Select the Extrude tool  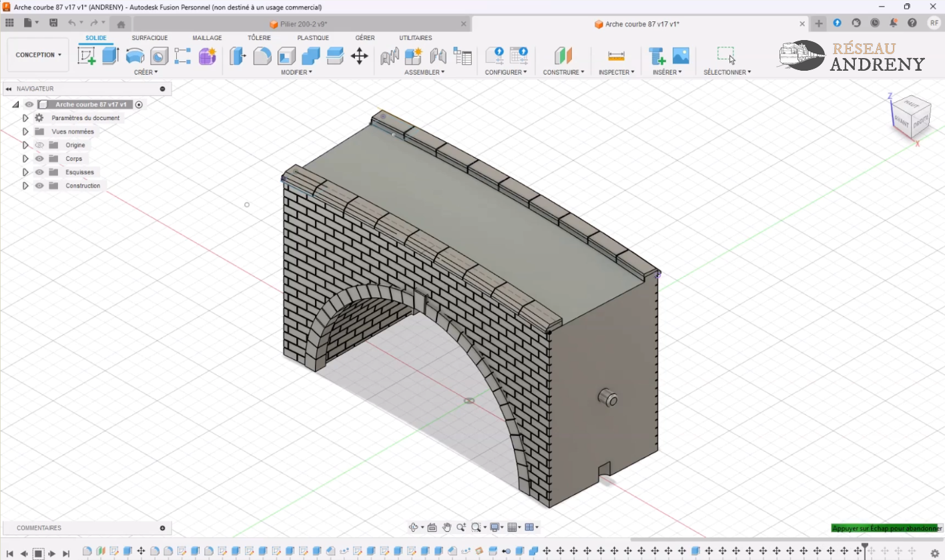tap(111, 56)
